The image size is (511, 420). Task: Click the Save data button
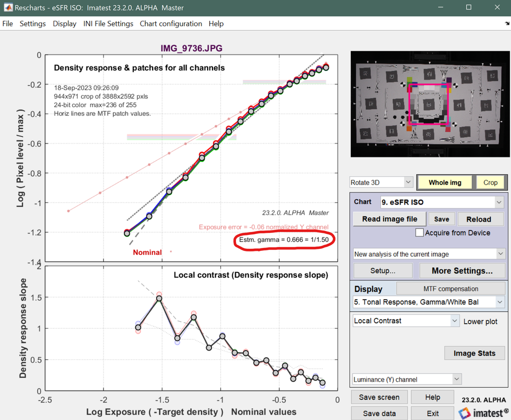(379, 413)
